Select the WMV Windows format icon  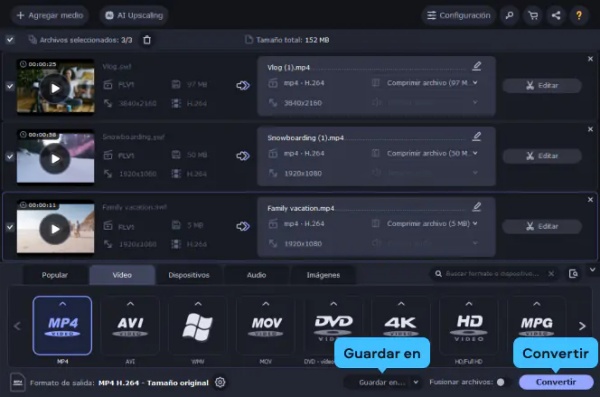tap(198, 325)
